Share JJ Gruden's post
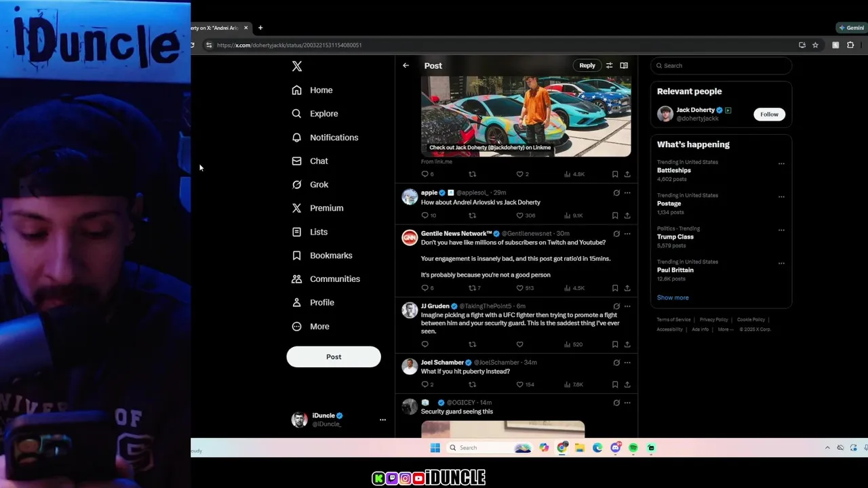 pyautogui.click(x=627, y=344)
